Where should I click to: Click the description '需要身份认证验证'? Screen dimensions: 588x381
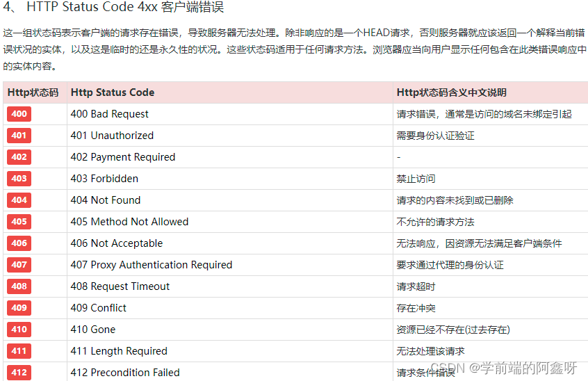click(x=435, y=136)
